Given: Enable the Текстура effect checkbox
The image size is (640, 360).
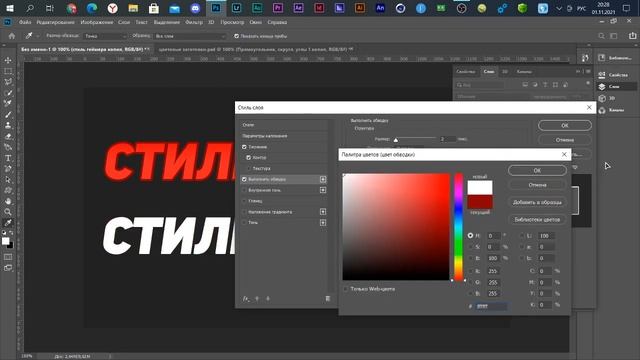Looking at the screenshot, I should click(x=249, y=169).
